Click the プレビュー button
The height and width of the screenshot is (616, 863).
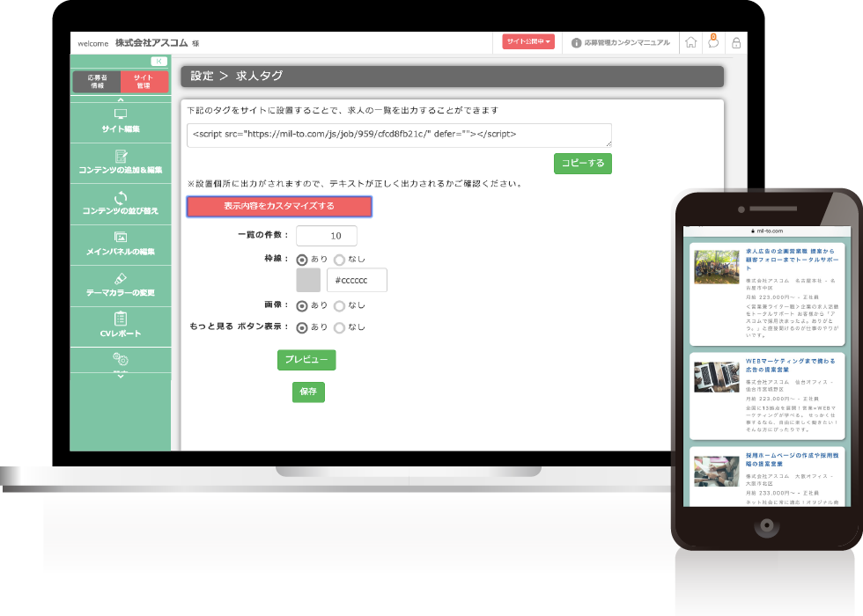[307, 360]
